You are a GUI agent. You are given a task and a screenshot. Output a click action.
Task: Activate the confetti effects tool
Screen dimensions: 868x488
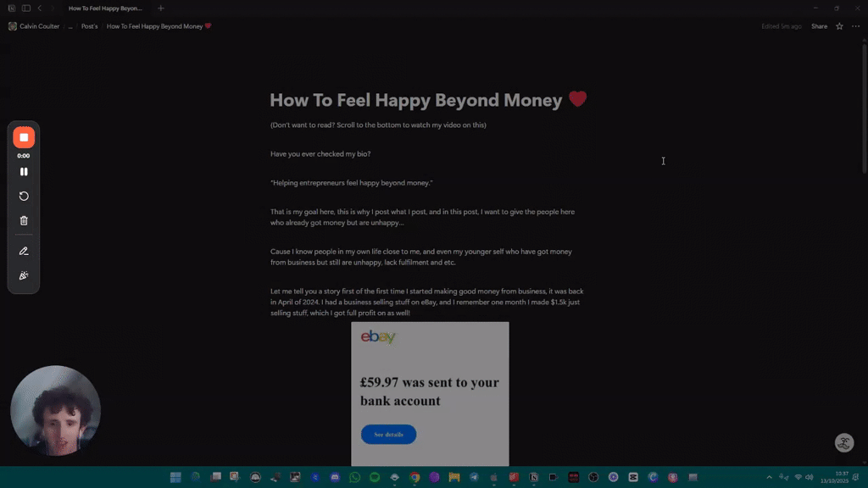tap(24, 275)
